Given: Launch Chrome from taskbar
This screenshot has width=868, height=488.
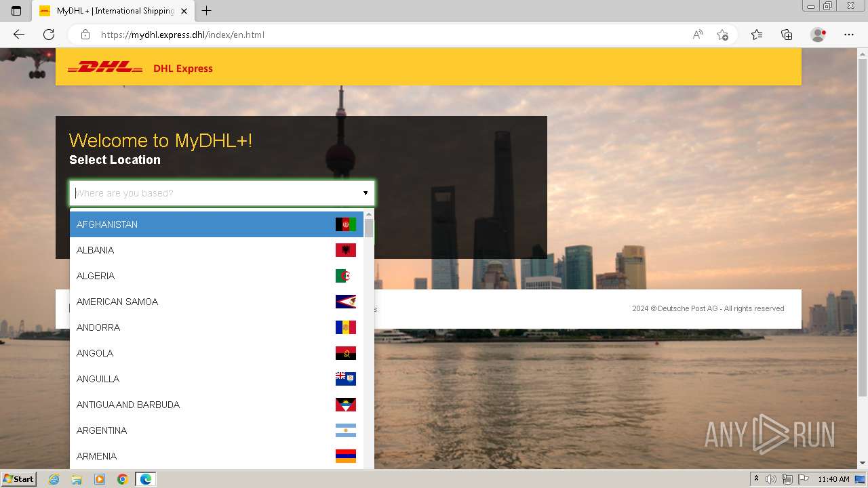Looking at the screenshot, I should [x=122, y=479].
